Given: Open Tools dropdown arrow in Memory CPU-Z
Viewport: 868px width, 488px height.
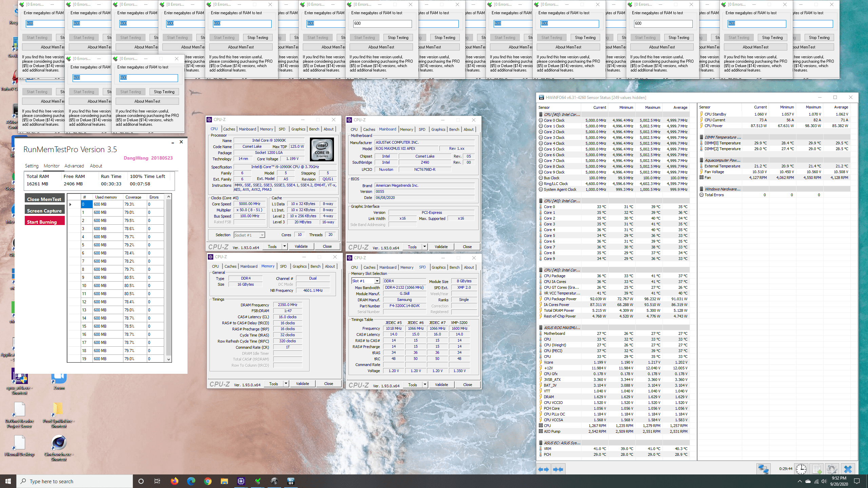Looking at the screenshot, I should point(286,384).
